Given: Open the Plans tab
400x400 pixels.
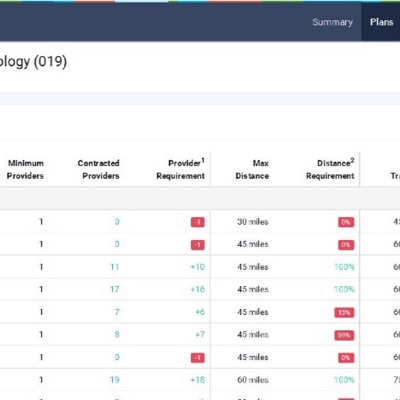Looking at the screenshot, I should [x=381, y=22].
